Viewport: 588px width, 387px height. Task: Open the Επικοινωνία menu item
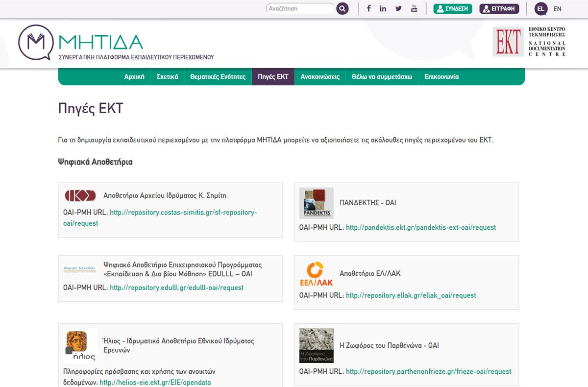point(441,77)
